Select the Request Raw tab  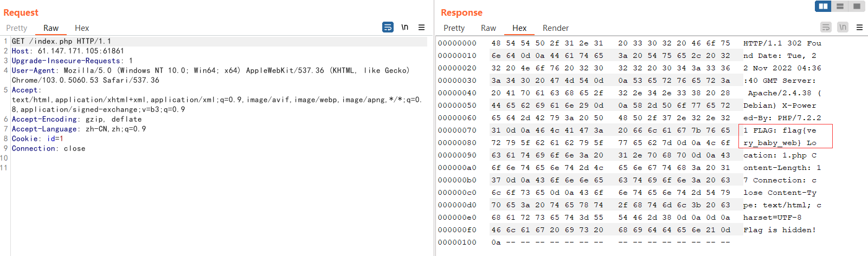coord(51,28)
